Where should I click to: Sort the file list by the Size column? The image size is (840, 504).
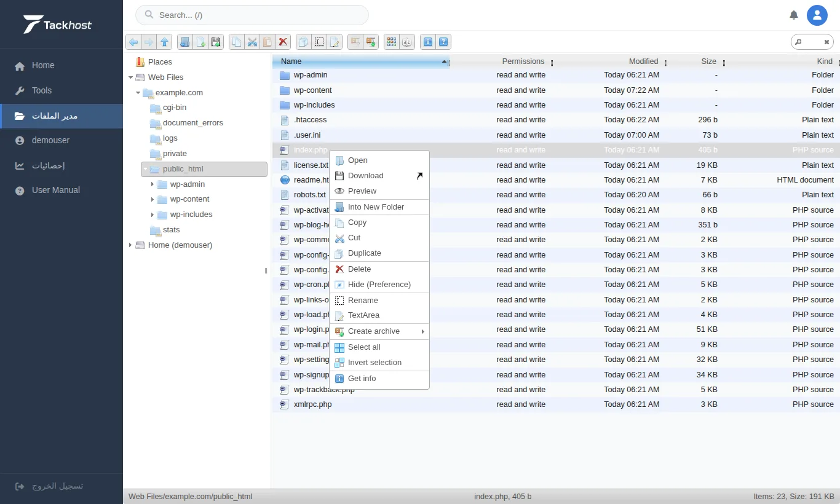tap(708, 61)
